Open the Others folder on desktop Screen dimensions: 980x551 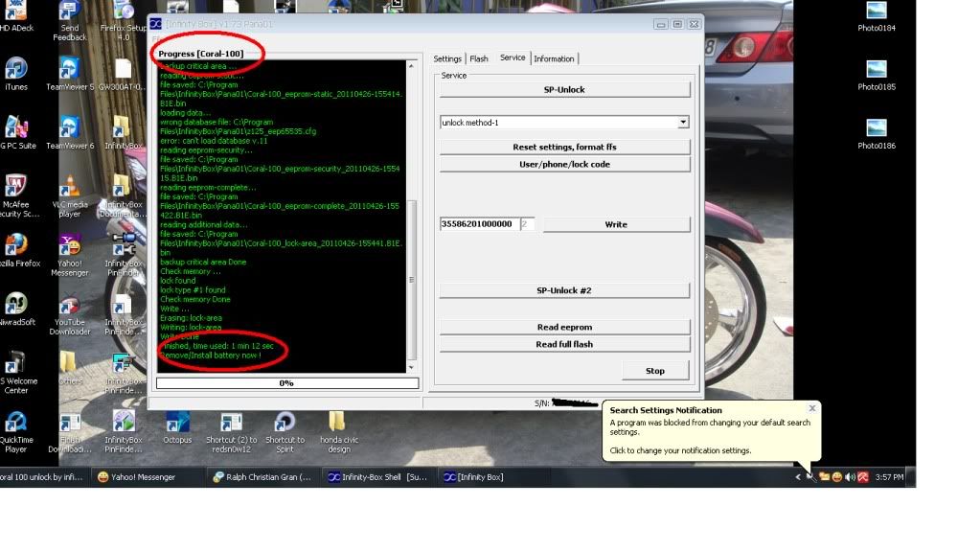click(x=69, y=368)
